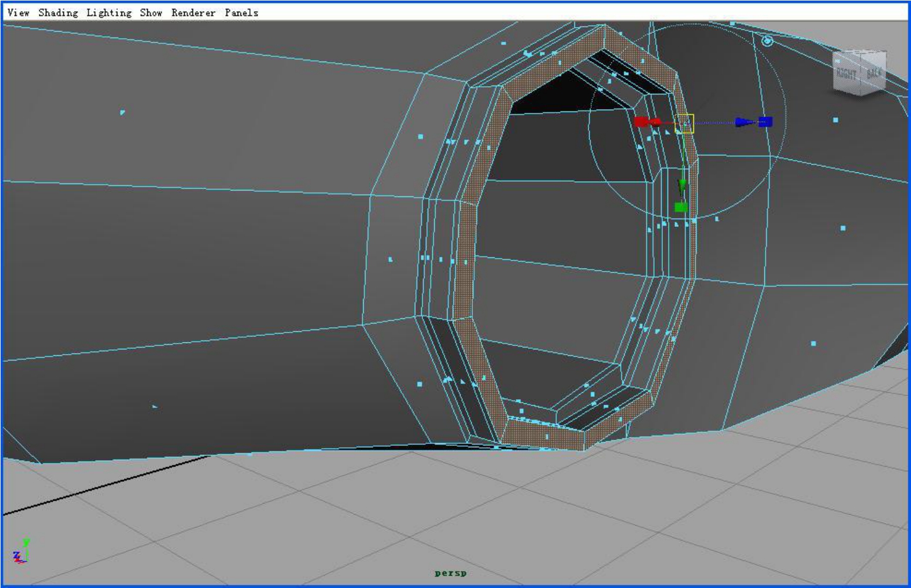Click the yellow center manipulator box
The height and width of the screenshot is (588, 911).
tap(685, 123)
